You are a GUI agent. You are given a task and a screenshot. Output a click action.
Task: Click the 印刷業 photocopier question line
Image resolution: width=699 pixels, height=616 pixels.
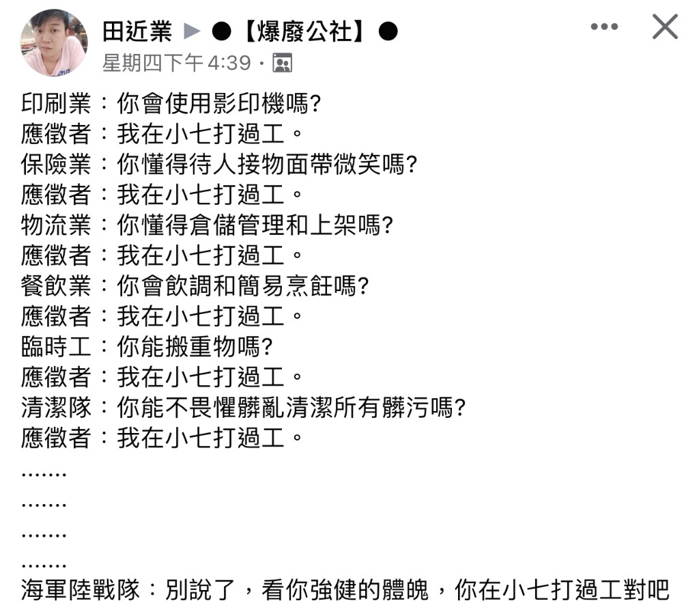coord(171,104)
